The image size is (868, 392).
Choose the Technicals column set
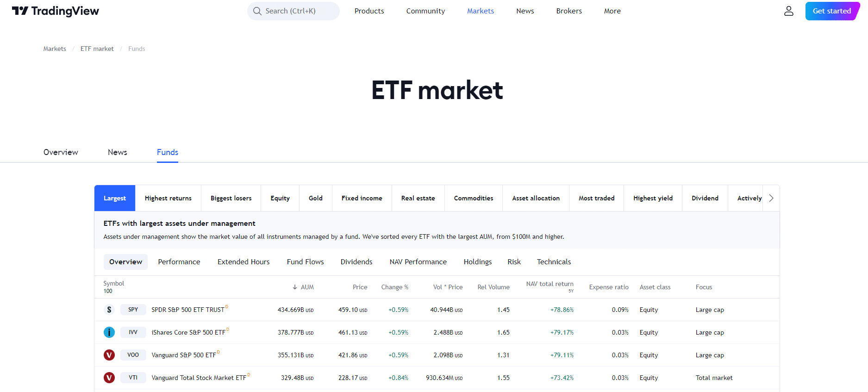(x=554, y=262)
